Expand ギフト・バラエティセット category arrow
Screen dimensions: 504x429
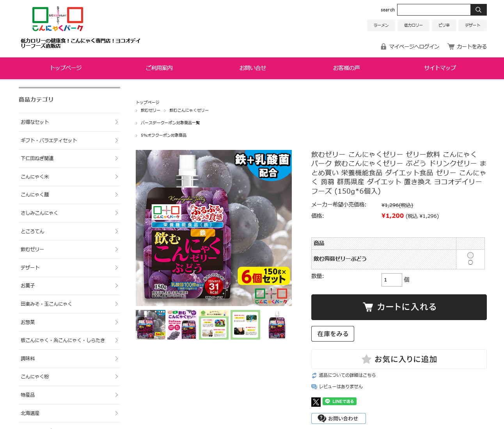tap(116, 140)
